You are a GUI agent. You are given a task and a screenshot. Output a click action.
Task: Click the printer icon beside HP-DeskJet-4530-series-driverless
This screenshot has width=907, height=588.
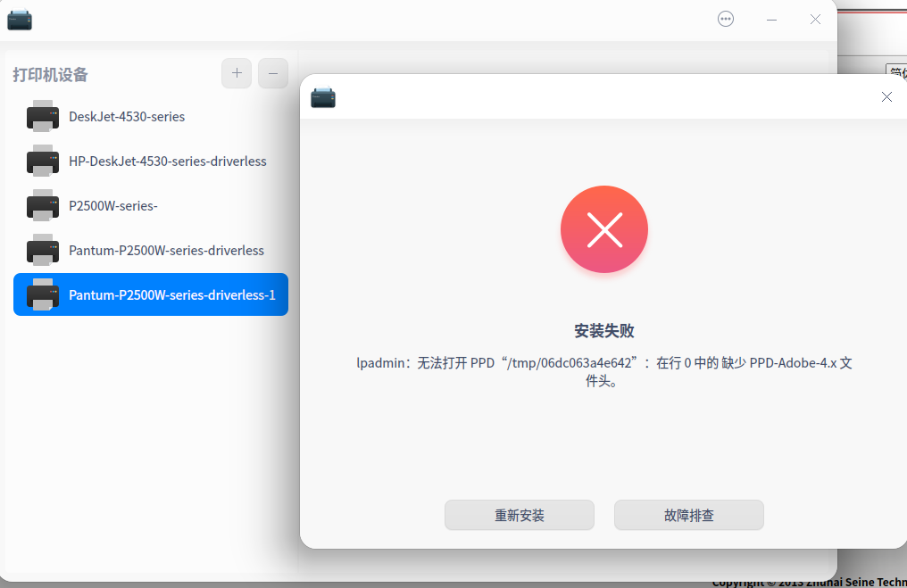43,161
